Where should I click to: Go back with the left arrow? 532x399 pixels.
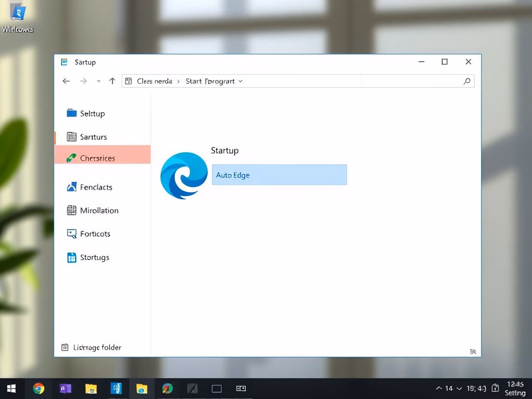point(66,81)
